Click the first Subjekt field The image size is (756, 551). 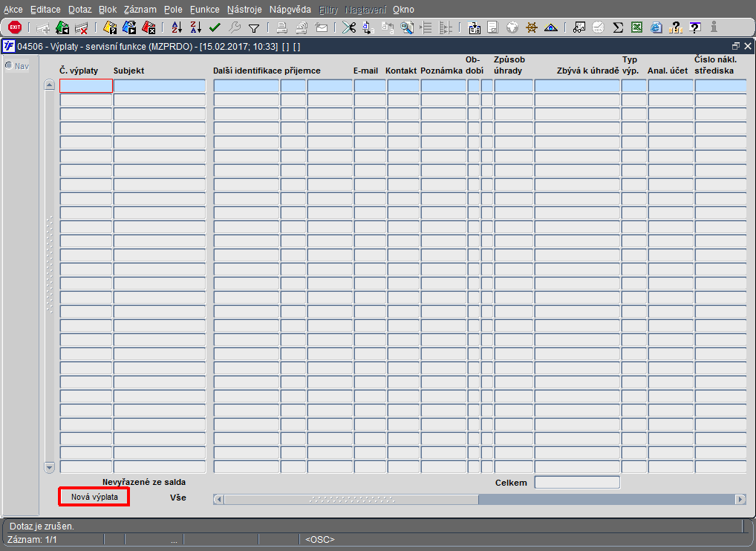pyautogui.click(x=160, y=86)
